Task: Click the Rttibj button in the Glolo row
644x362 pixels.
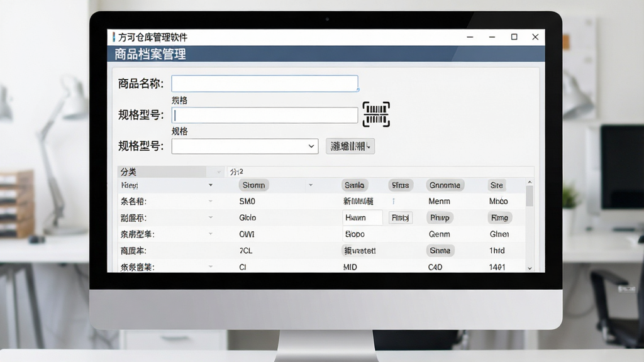Action: [x=401, y=217]
